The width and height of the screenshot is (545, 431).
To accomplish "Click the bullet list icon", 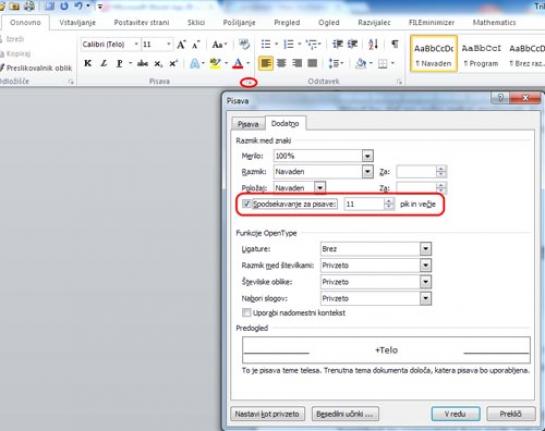I will (x=266, y=44).
